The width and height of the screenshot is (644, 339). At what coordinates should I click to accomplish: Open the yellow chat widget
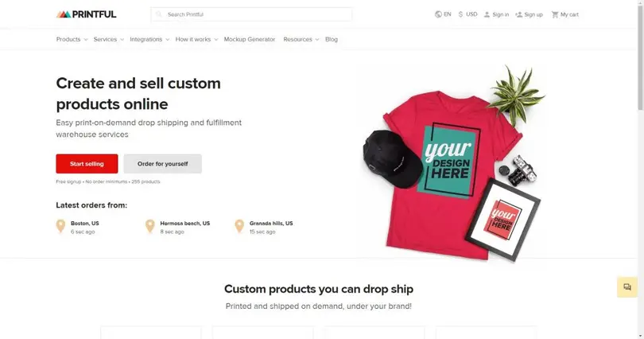click(627, 286)
